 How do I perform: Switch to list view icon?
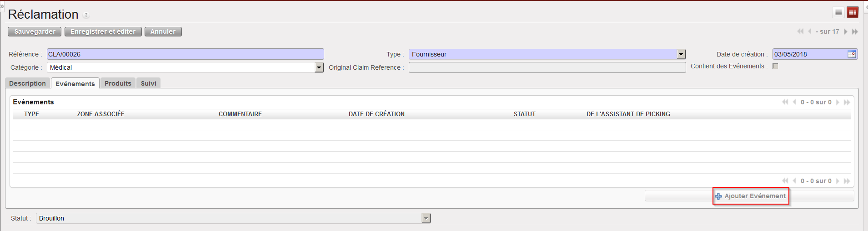click(838, 13)
